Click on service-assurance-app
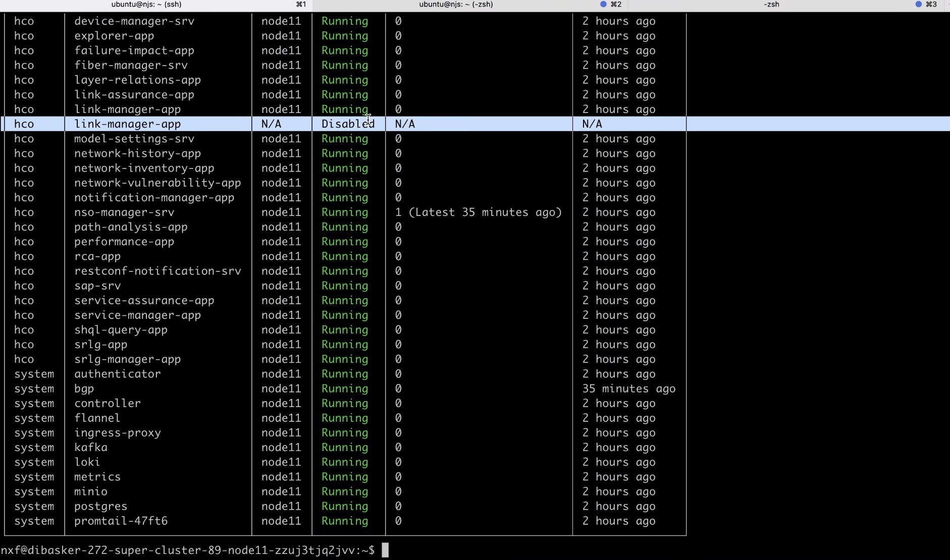This screenshot has height=560, width=950. point(144,300)
